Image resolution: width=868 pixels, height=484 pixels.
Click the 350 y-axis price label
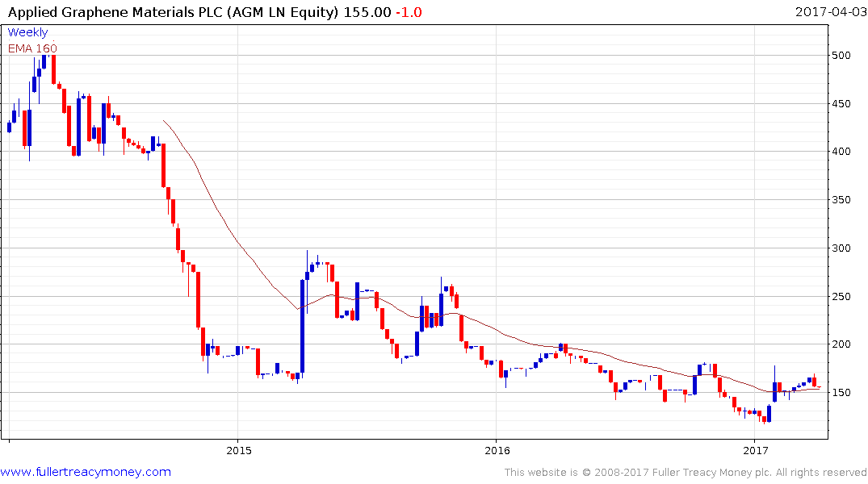pos(841,200)
